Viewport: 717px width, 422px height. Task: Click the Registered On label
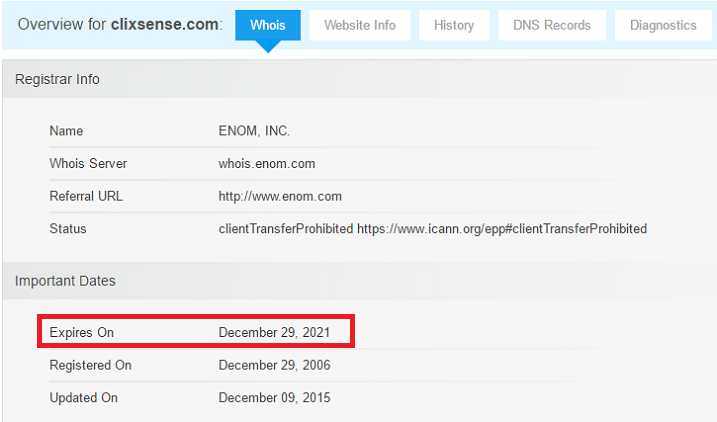pos(91,365)
